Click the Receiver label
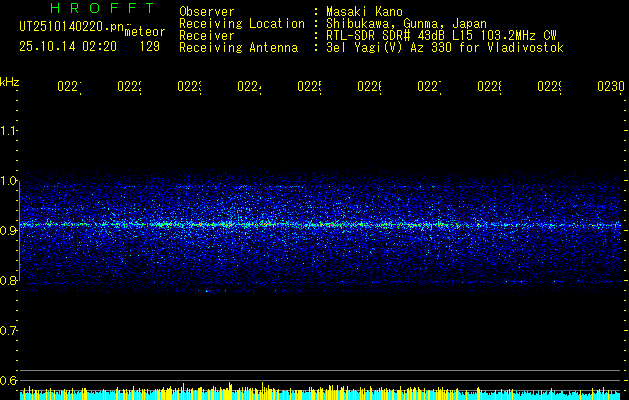 click(207, 36)
